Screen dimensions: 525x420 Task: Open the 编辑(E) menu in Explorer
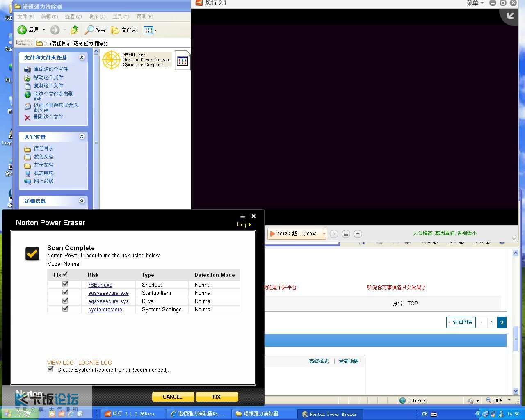49,16
